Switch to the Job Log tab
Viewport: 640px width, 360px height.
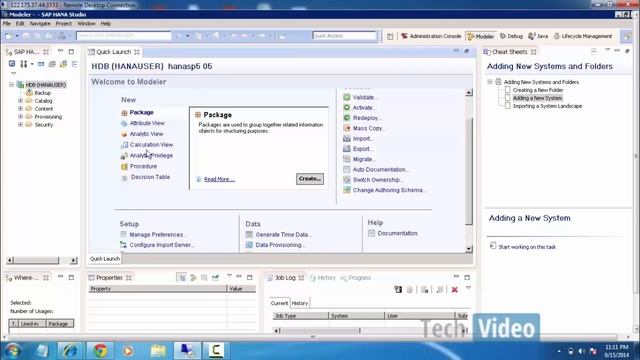285,278
